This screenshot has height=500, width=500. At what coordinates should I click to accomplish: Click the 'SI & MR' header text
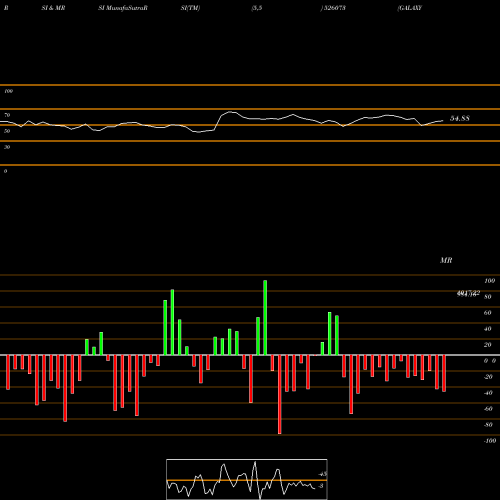[x=53, y=8]
